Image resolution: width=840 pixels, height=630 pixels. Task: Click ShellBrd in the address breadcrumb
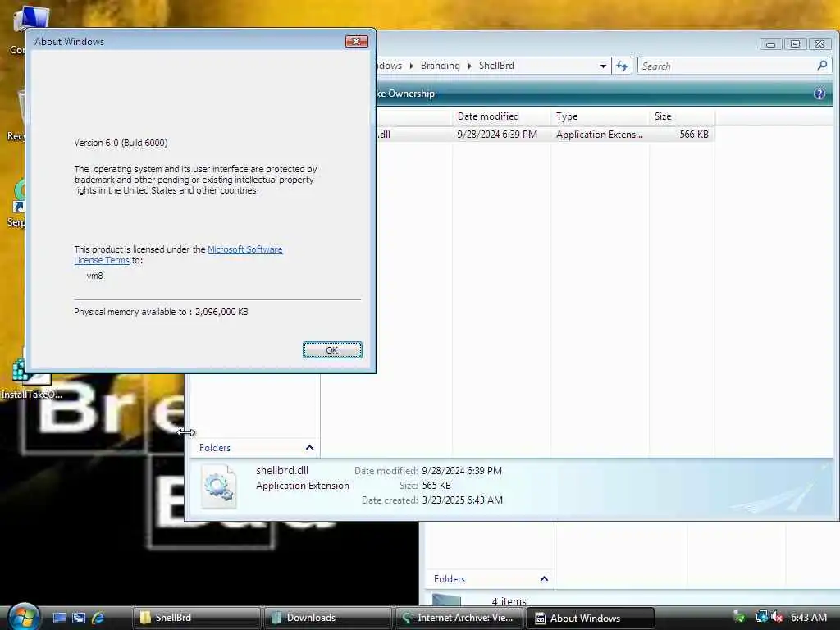coord(496,66)
